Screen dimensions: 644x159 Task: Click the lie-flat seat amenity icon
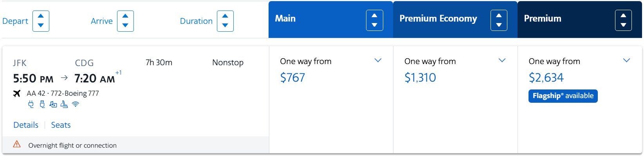pos(64,104)
